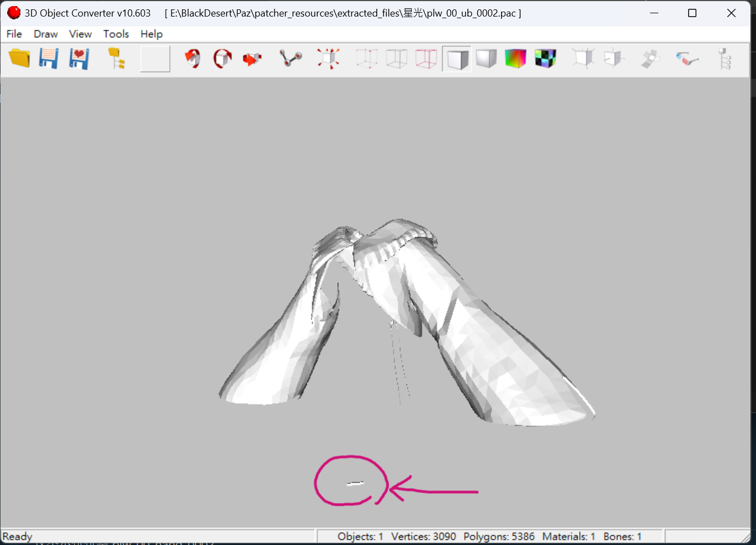This screenshot has height=545, width=756.
Task: Select the smooth shaded cube mode
Action: tap(486, 58)
